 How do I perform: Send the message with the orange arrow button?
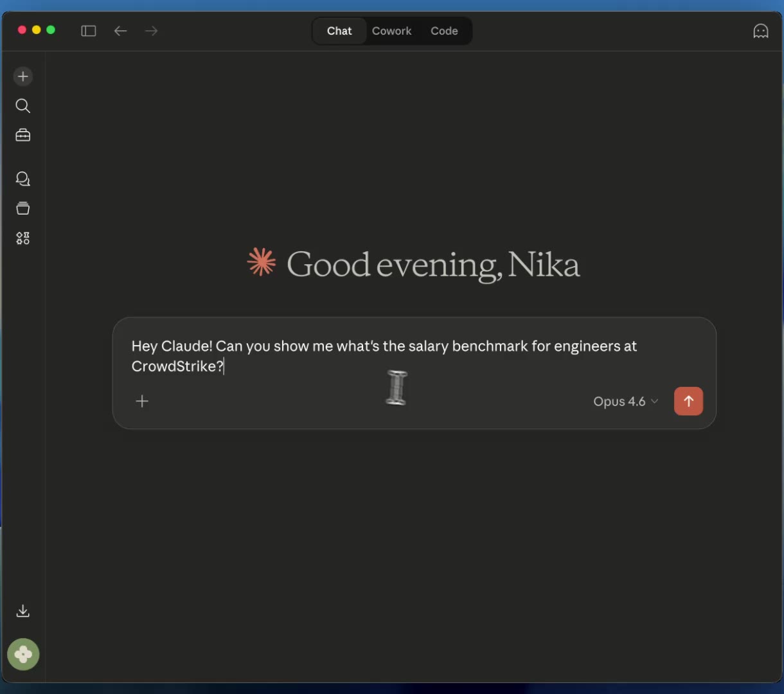point(688,402)
